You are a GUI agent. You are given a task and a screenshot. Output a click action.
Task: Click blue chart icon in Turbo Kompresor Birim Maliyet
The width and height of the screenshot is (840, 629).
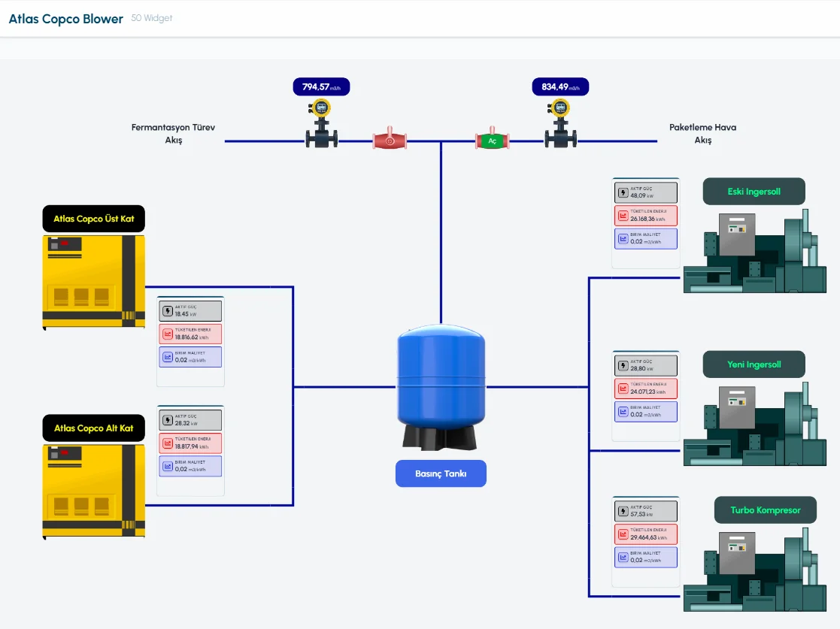[623, 558]
